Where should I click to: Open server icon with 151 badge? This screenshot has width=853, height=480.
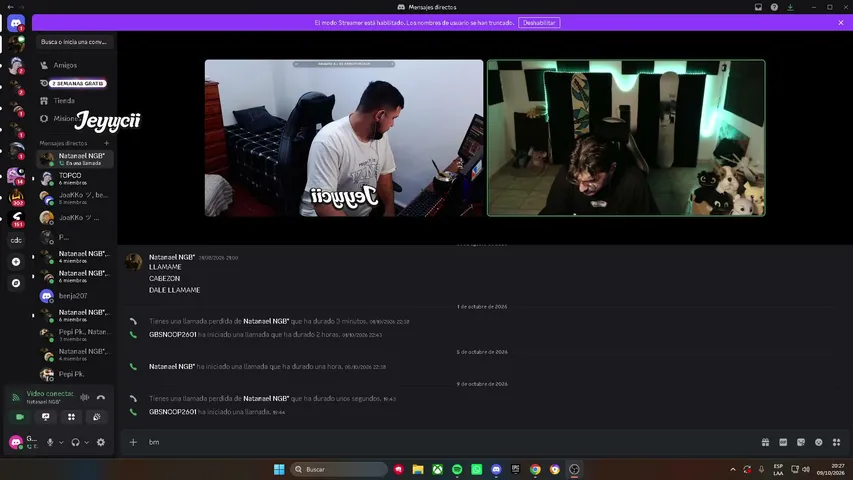click(17, 219)
